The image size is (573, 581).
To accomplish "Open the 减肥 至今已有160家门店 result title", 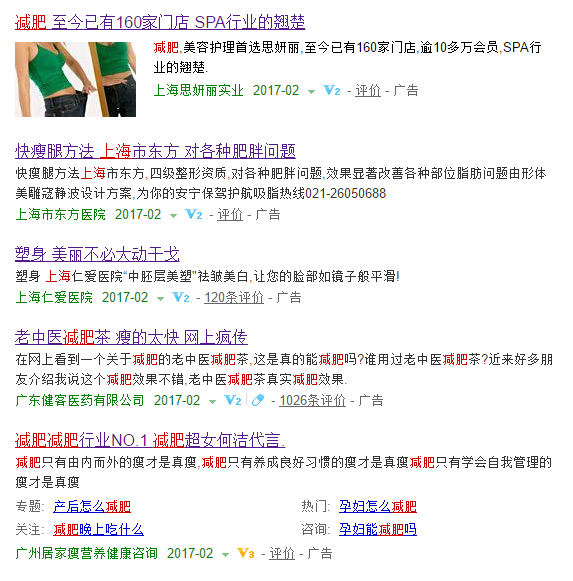I will (160, 22).
